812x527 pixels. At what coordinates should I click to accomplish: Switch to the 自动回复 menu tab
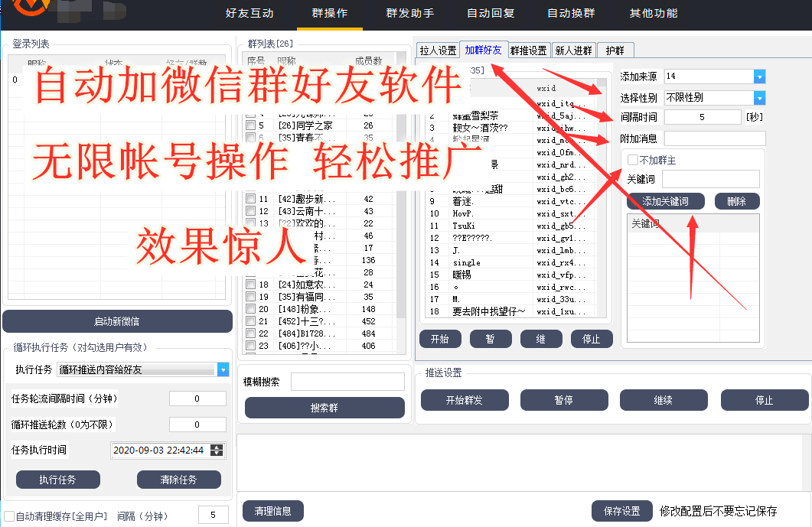pos(491,14)
